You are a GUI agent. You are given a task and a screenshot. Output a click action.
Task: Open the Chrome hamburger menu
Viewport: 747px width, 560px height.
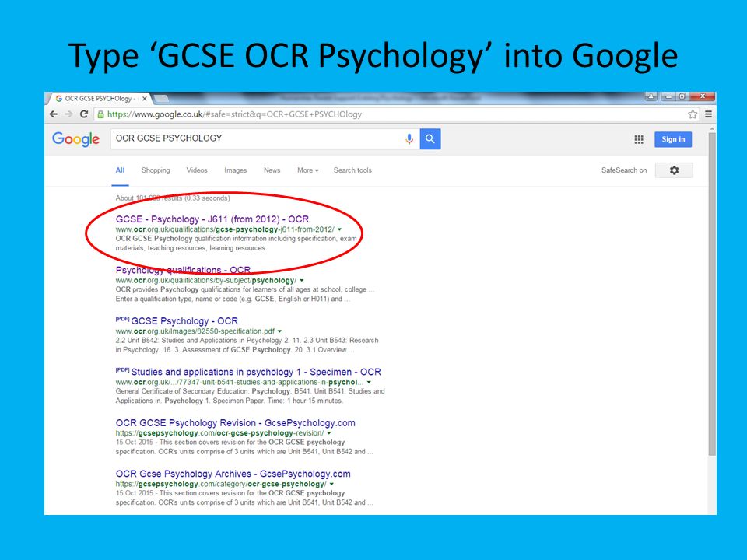[x=708, y=114]
